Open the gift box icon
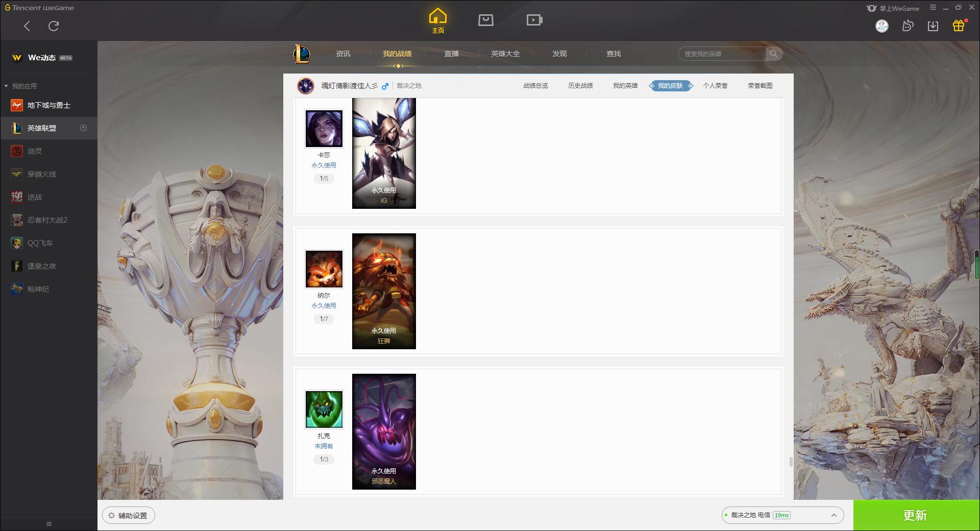980x531 pixels. point(959,26)
